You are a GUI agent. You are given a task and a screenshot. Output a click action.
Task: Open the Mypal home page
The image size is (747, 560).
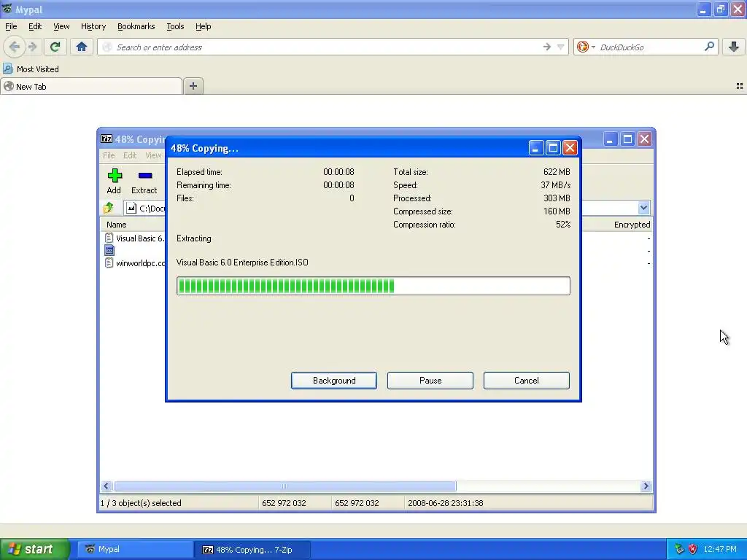(x=82, y=47)
